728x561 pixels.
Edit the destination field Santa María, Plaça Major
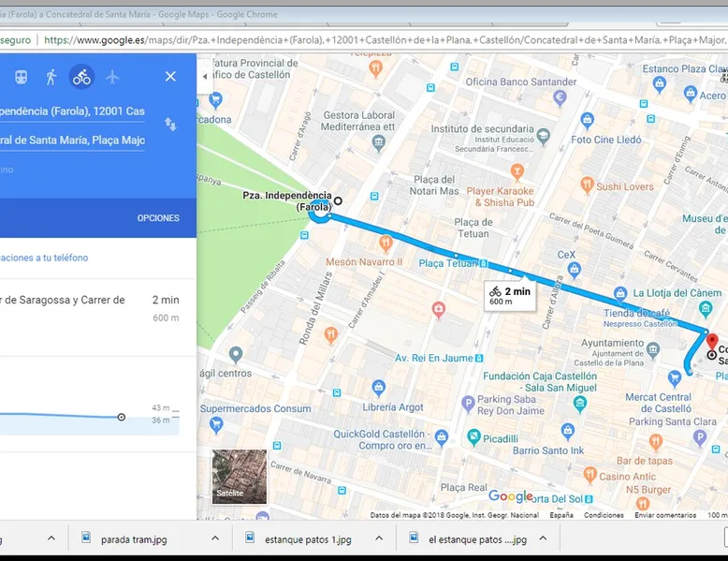point(72,140)
